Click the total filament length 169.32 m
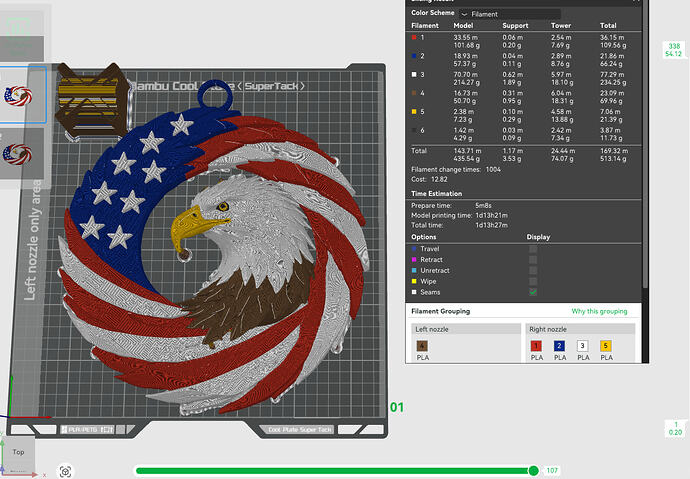This screenshot has width=690, height=479. pos(614,151)
